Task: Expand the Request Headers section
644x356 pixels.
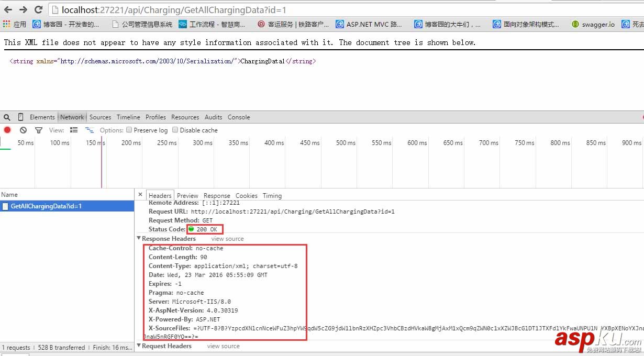Action: pos(139,346)
